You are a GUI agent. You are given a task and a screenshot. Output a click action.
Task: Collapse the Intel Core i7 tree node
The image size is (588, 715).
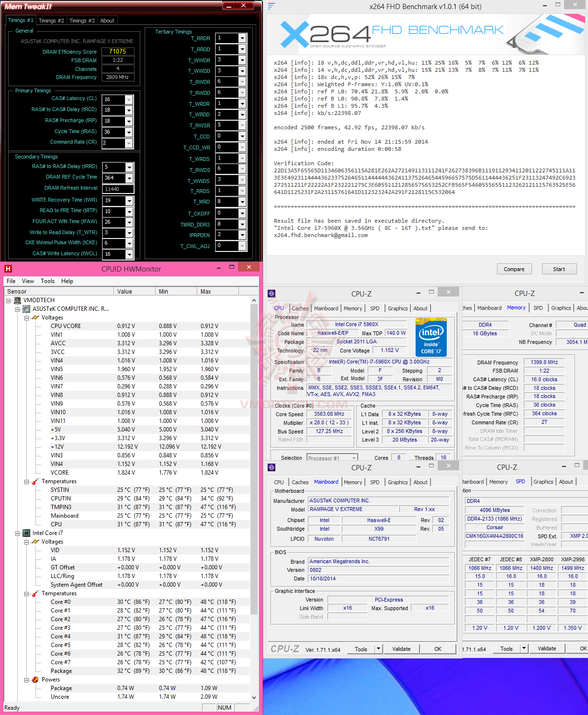18,533
